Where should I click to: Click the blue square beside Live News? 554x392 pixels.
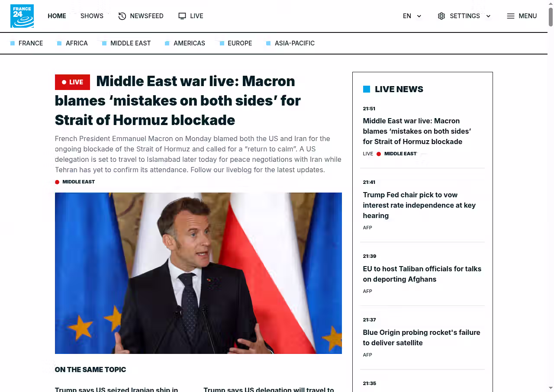click(x=367, y=89)
